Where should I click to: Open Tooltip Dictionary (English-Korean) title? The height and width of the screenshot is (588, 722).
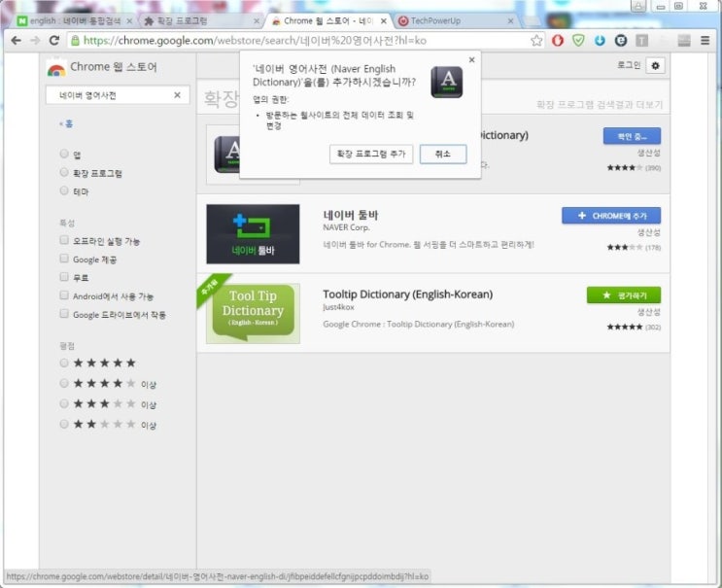(407, 294)
